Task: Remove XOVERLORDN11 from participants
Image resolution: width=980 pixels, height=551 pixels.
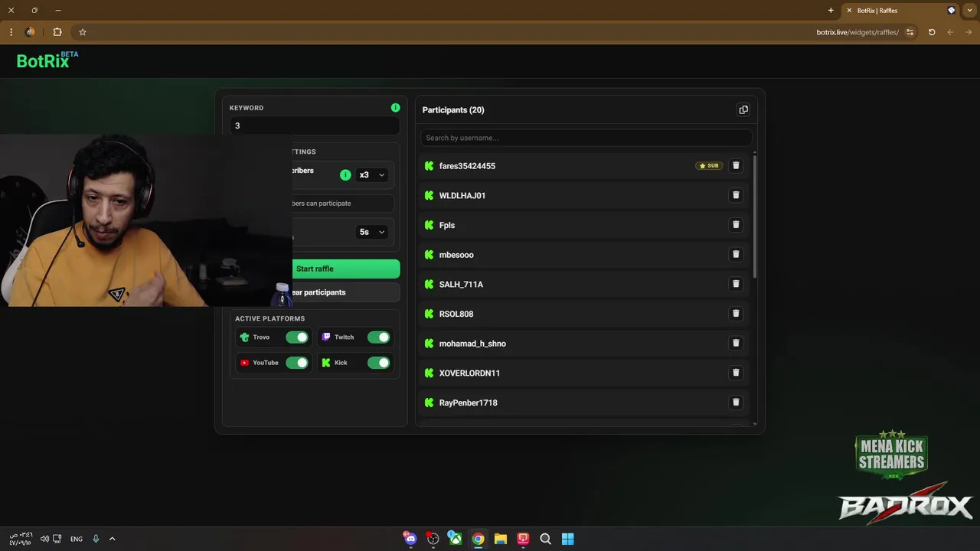Action: tap(736, 373)
